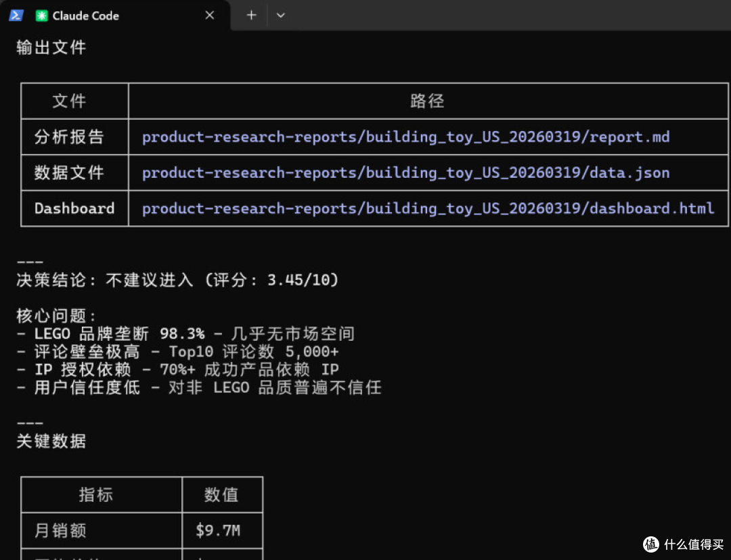Click the Dashboard table cell

tap(74, 208)
